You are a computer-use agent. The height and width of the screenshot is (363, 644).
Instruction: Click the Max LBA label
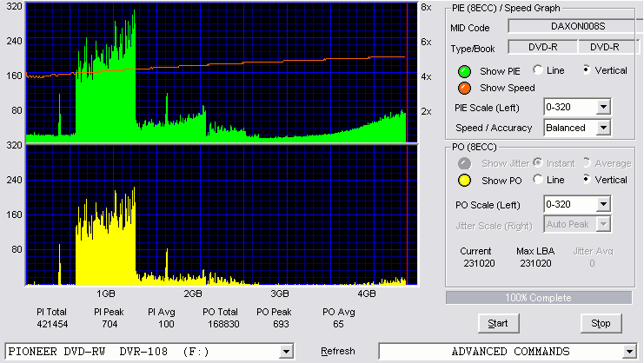pos(535,251)
